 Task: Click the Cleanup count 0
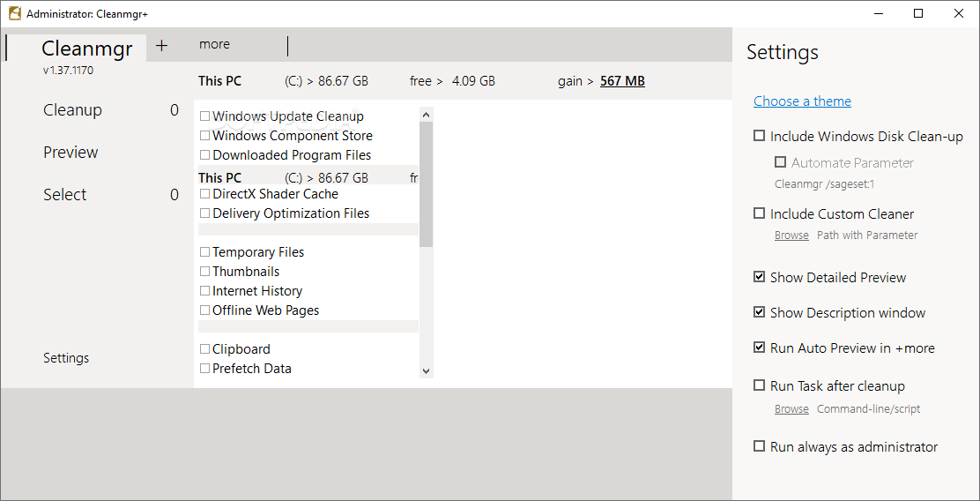pos(174,110)
